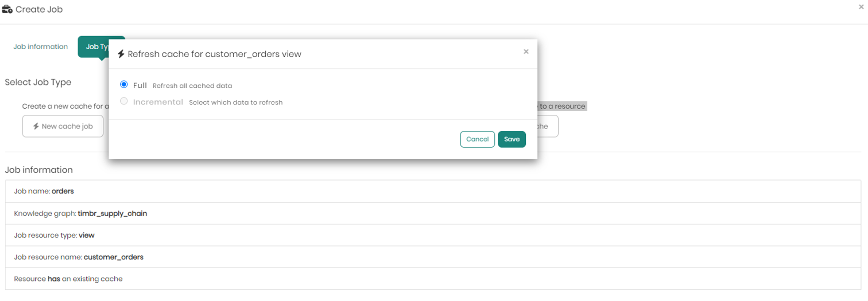Click the Job resource type view row
Viewport: 868px width, 301px height.
[433, 235]
